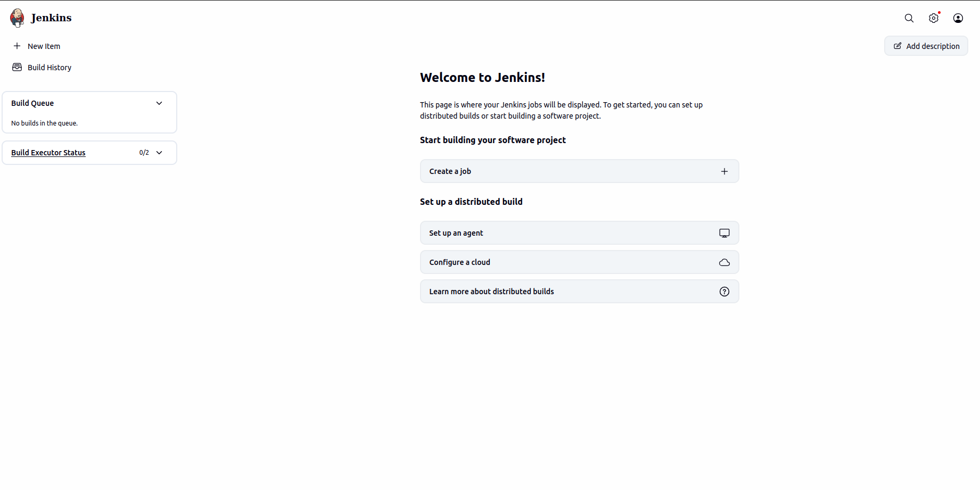Viewport: 980px width, 490px height.
Task: Choose Set up an agent
Action: tap(456, 233)
